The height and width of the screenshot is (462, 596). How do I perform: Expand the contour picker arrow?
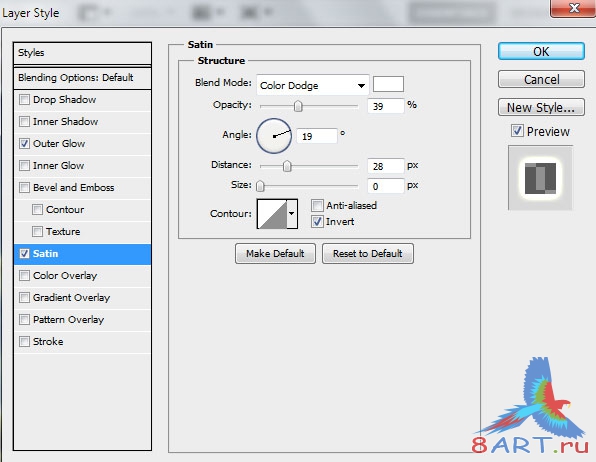pos(292,214)
